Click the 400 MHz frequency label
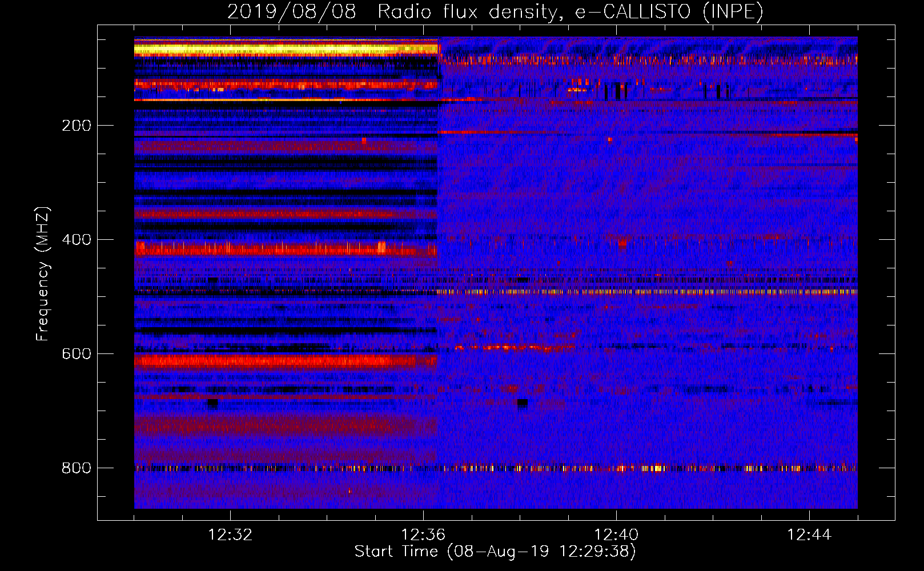This screenshot has width=924, height=571. pyautogui.click(x=77, y=240)
